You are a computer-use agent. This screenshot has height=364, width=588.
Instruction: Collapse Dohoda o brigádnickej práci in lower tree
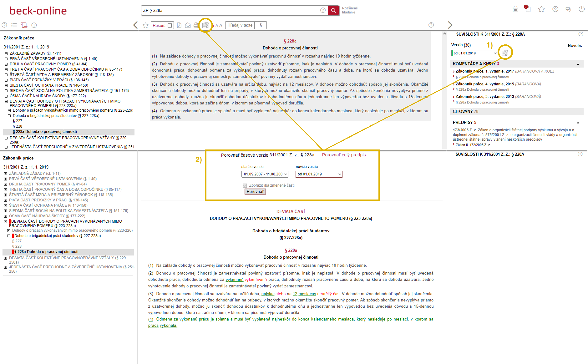coord(9,236)
